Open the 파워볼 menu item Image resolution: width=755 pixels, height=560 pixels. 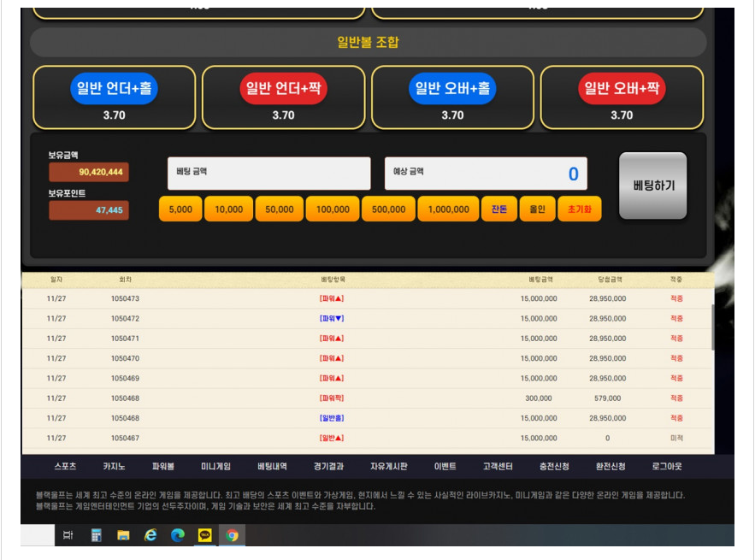click(x=163, y=467)
